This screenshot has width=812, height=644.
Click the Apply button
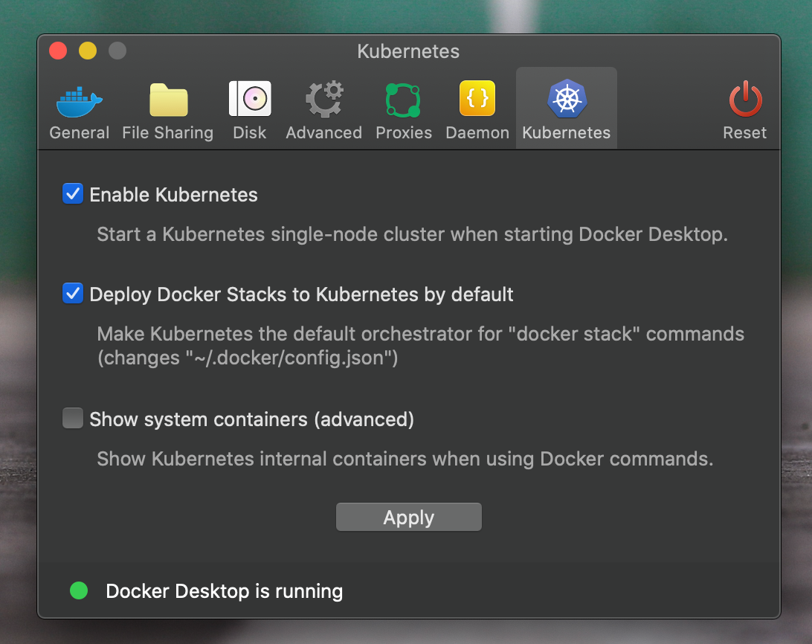tap(408, 517)
